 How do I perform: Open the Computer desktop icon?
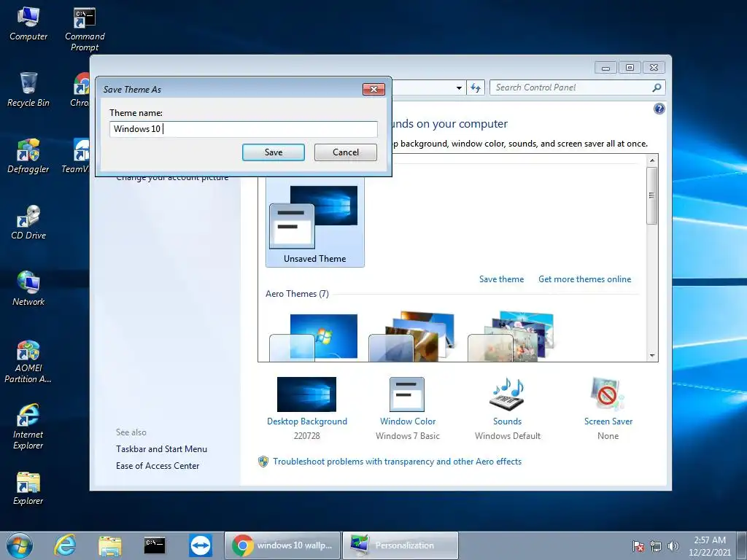tap(28, 24)
